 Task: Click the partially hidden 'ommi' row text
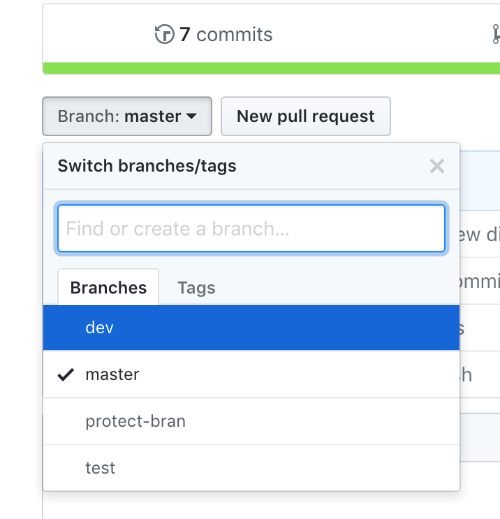coord(480,281)
